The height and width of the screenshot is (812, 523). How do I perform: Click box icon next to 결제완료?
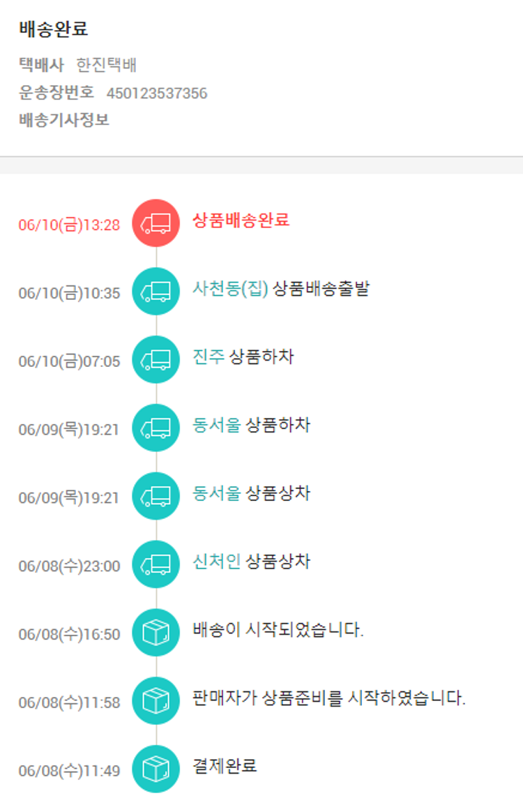156,769
